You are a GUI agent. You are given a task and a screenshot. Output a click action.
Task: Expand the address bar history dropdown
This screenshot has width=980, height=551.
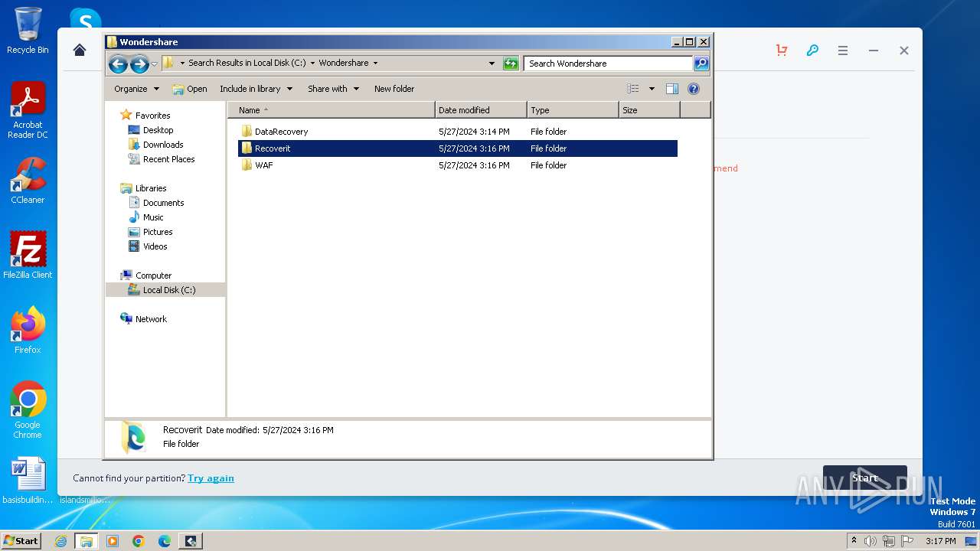click(x=492, y=64)
